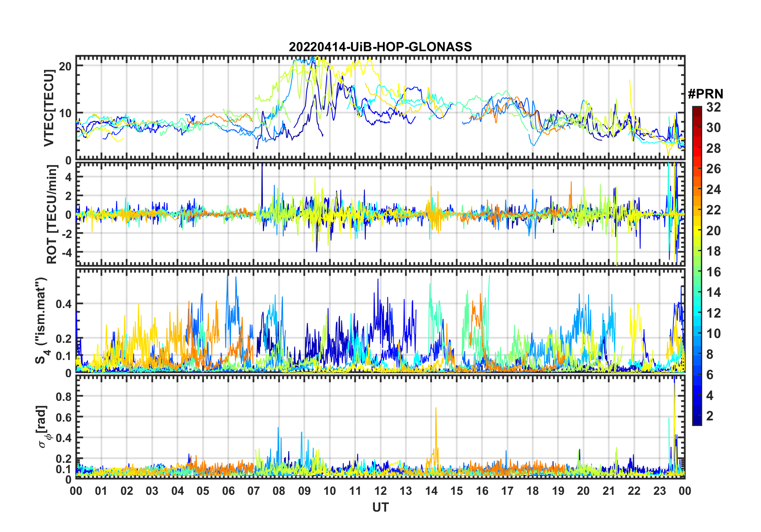
Task: Click the UT axis hour tick "17"
Action: coord(507,491)
